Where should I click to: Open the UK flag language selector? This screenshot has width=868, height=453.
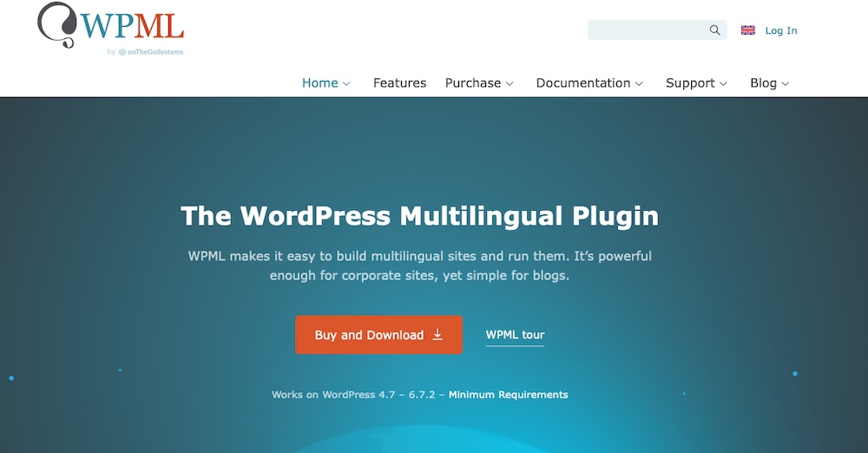pyautogui.click(x=748, y=30)
